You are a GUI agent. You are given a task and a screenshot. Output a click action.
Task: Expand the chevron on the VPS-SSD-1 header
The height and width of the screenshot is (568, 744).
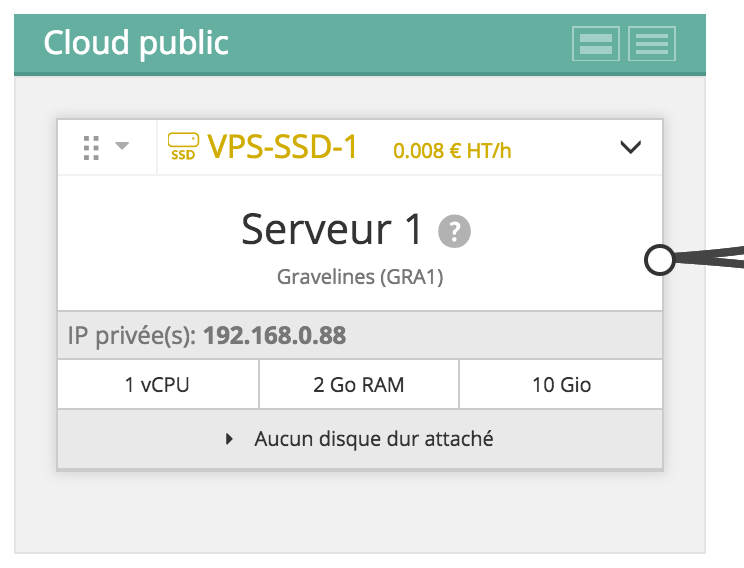pos(630,148)
